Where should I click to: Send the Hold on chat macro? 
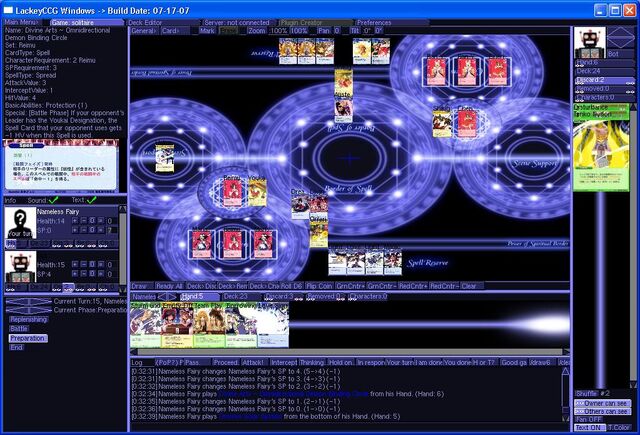[340, 362]
